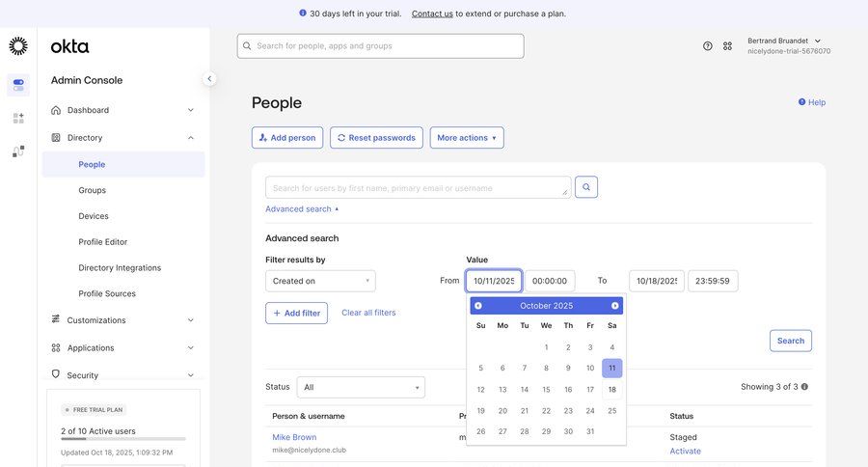Click the trial info icon in top banner
This screenshot has width=868, height=467.
click(303, 13)
